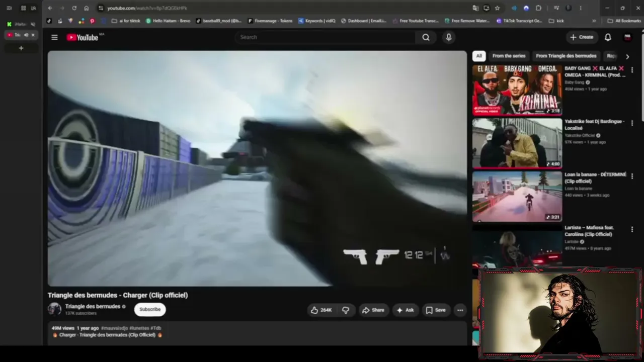
Task: Reload the current page
Action: click(x=74, y=8)
